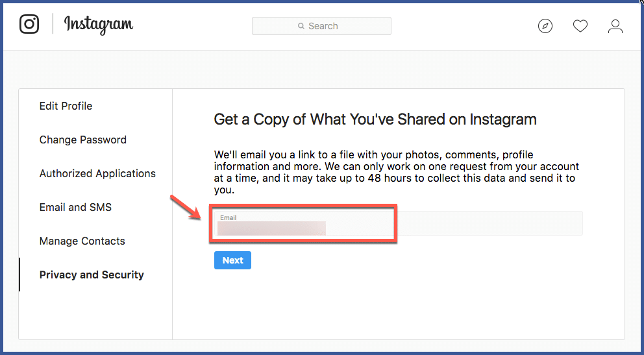This screenshot has height=355, width=644.
Task: Click the Instagram wordmark logo
Action: point(99,25)
